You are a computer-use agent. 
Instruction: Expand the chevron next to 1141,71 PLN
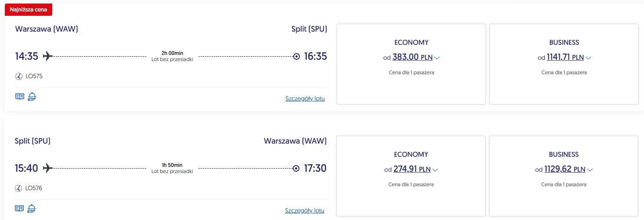[589, 58]
